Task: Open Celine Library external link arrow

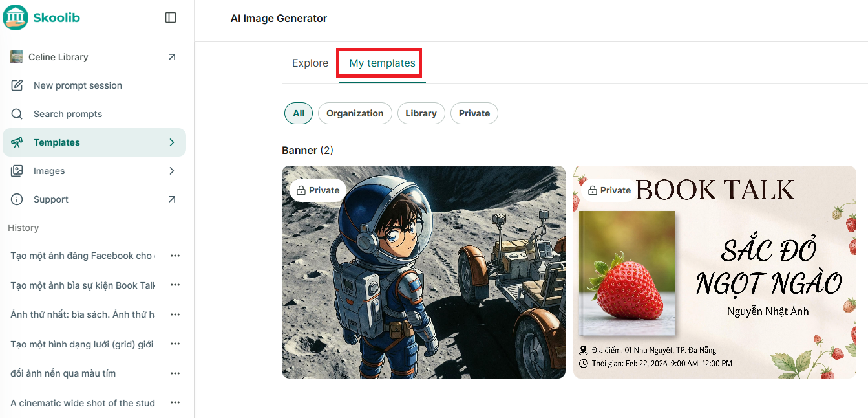Action: click(x=172, y=57)
